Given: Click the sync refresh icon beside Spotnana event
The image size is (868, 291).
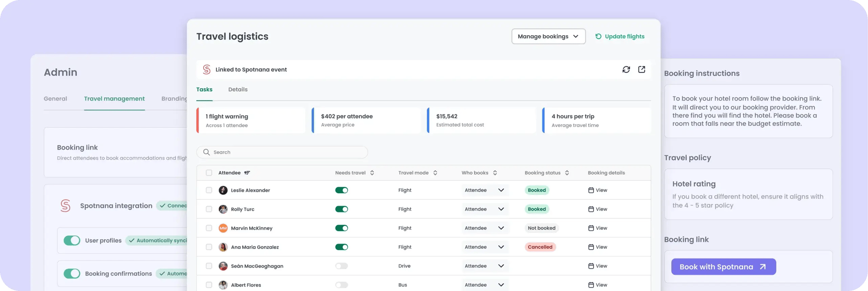Looking at the screenshot, I should point(626,69).
